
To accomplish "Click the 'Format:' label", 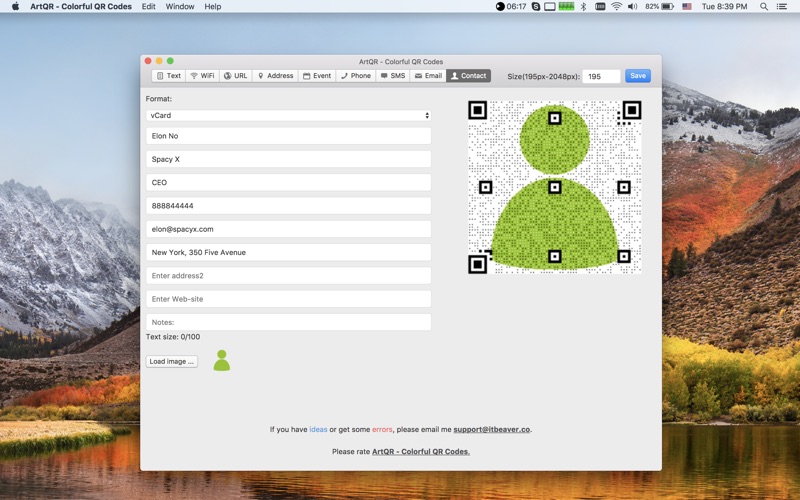I will click(x=159, y=99).
